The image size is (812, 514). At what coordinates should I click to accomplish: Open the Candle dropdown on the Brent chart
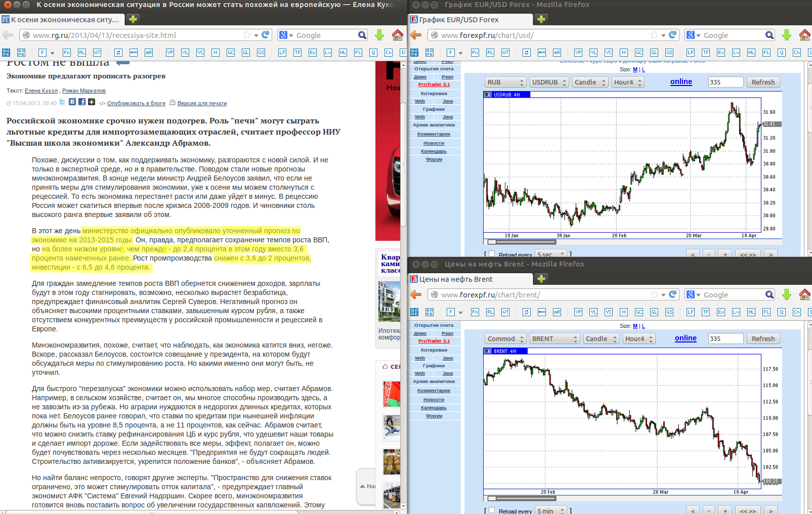pos(602,338)
